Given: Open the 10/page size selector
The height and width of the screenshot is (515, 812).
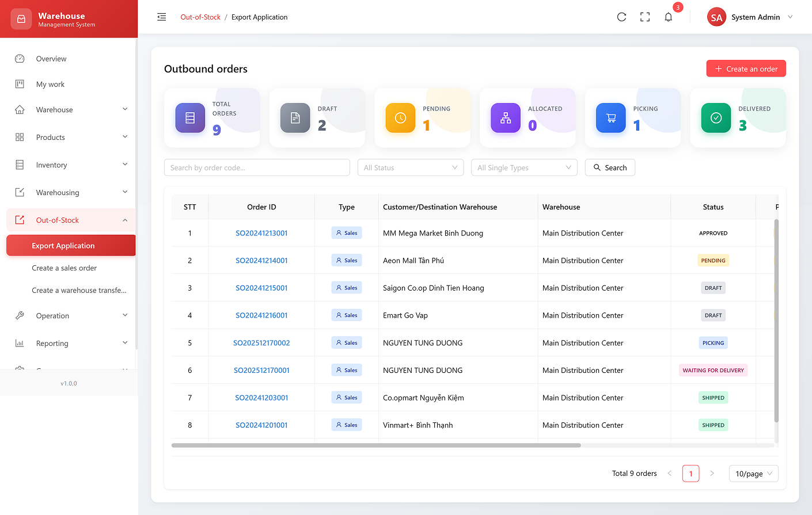Looking at the screenshot, I should [x=753, y=474].
